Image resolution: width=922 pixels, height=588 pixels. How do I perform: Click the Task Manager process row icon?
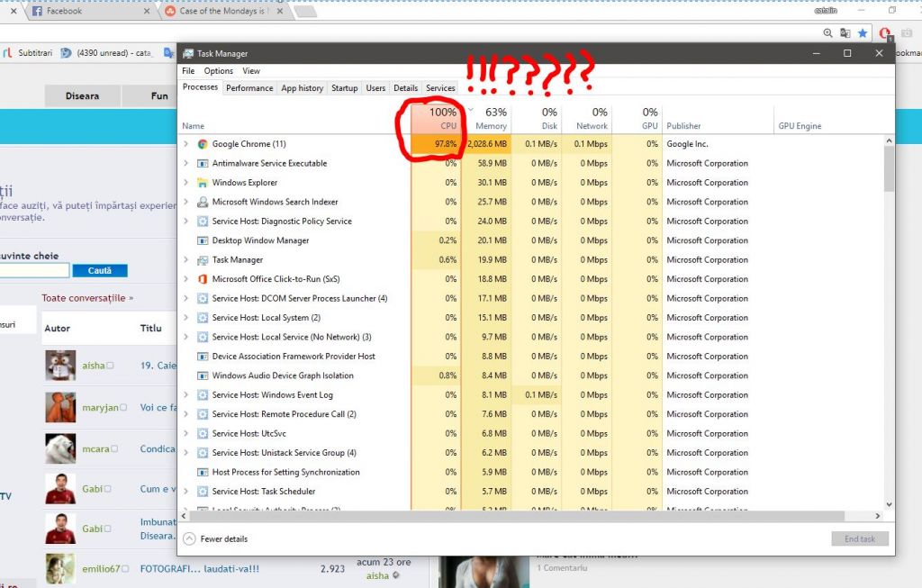(x=203, y=260)
